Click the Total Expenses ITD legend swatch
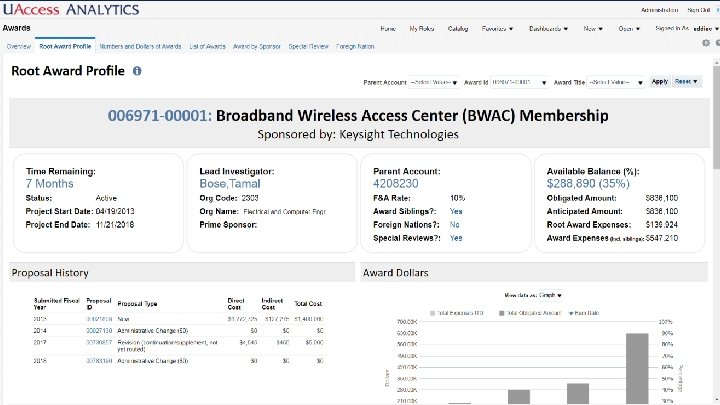Viewport: 720px width, 405px height. pyautogui.click(x=432, y=313)
